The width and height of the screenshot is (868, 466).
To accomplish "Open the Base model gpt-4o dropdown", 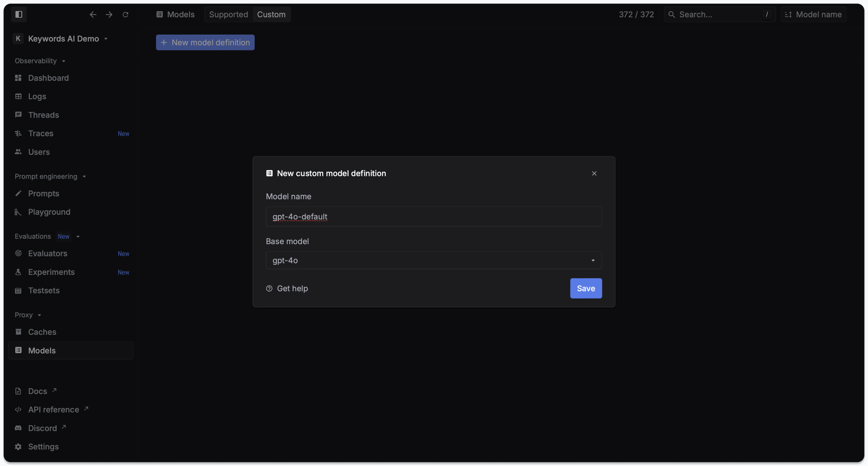I will 434,260.
